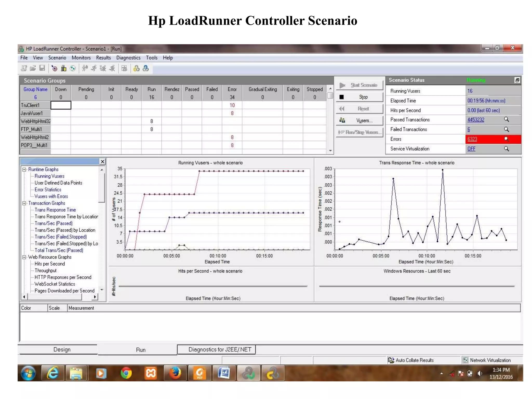Click the Reset button

click(360, 109)
